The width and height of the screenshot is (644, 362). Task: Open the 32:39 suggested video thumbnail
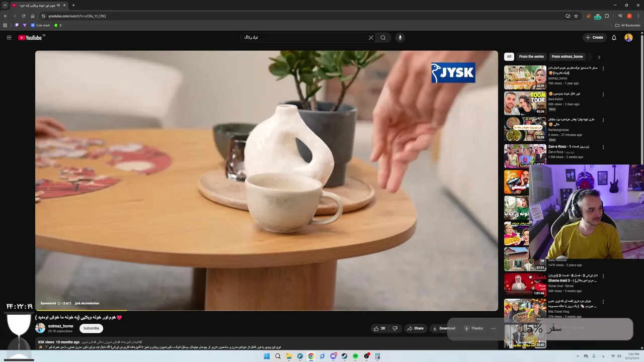pyautogui.click(x=525, y=77)
